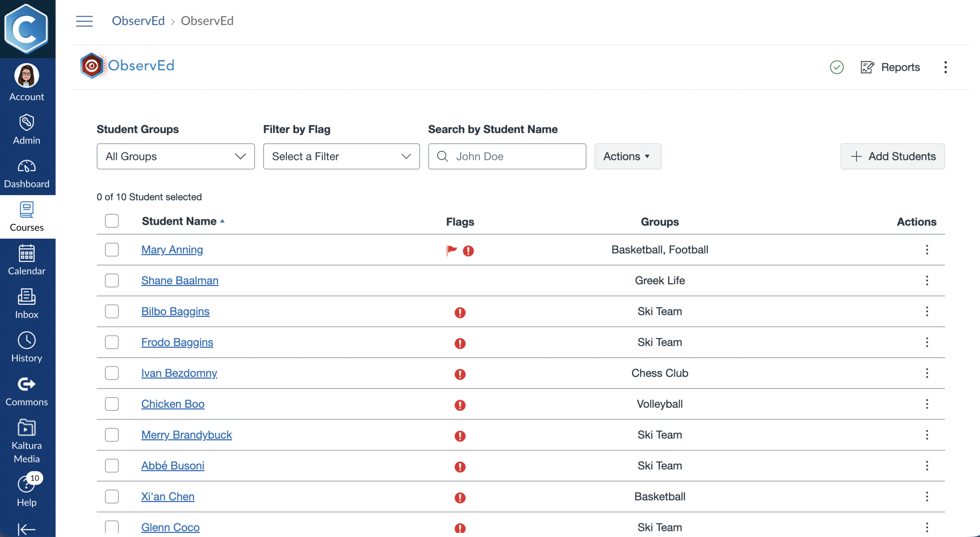Select Chicken Boo's row checkbox
This screenshot has width=980, height=537.
click(112, 404)
